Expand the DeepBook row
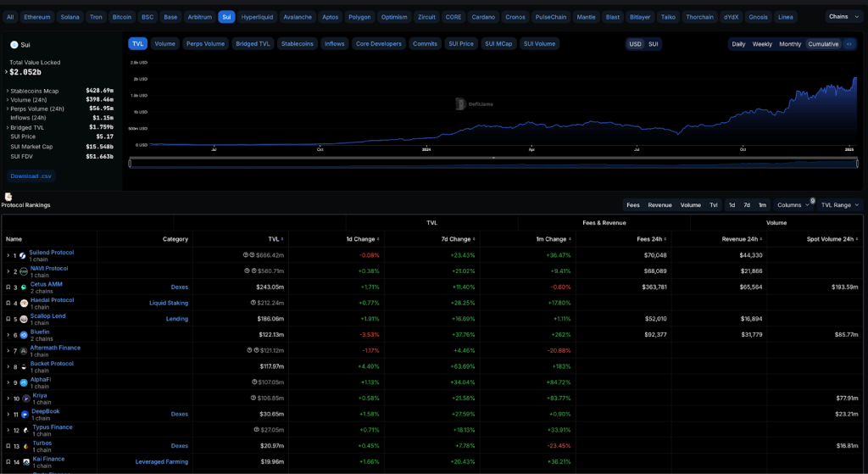Screen dimensions: 868x474 tap(8, 414)
